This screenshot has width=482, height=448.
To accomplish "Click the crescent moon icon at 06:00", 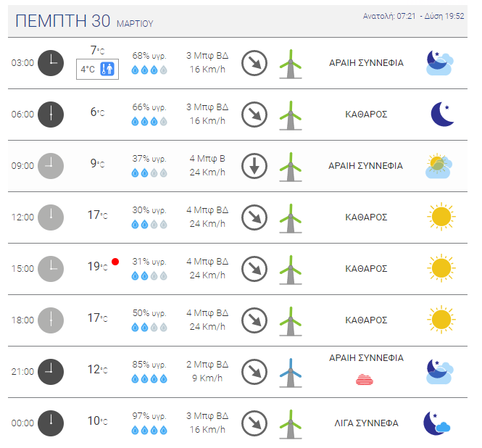I will pos(442,114).
